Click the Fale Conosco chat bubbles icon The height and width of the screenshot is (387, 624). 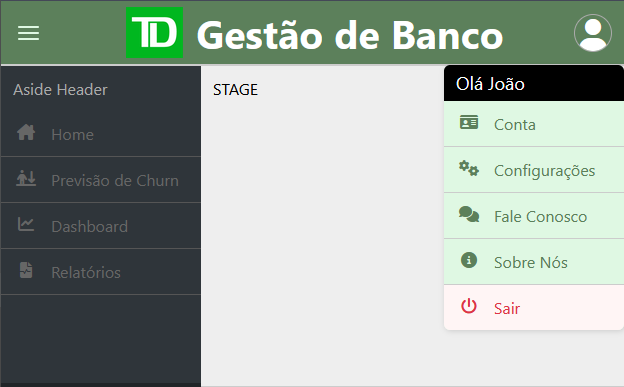pyautogui.click(x=469, y=215)
